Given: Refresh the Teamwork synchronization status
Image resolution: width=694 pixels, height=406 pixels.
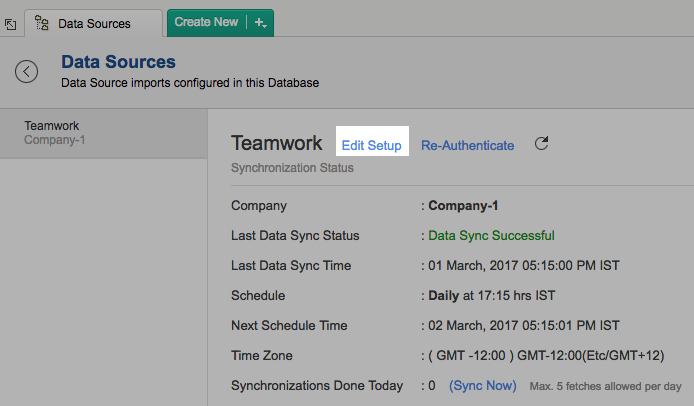Looking at the screenshot, I should coord(542,144).
